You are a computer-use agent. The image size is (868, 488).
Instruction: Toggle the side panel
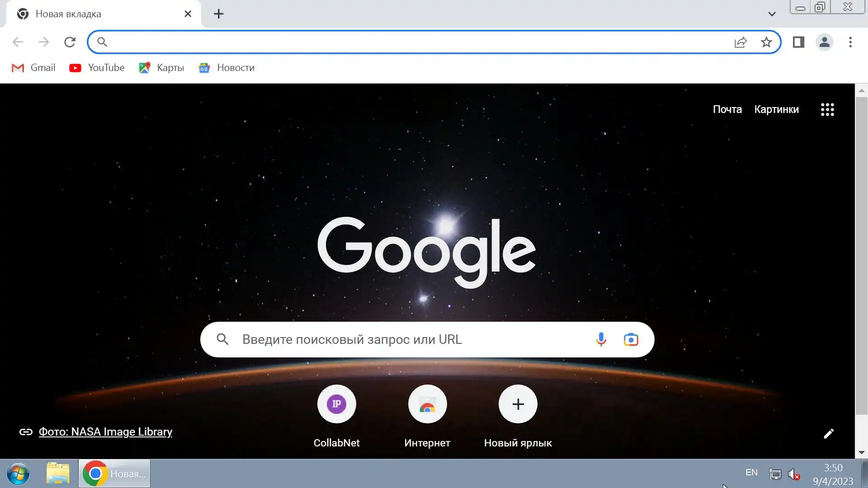798,42
